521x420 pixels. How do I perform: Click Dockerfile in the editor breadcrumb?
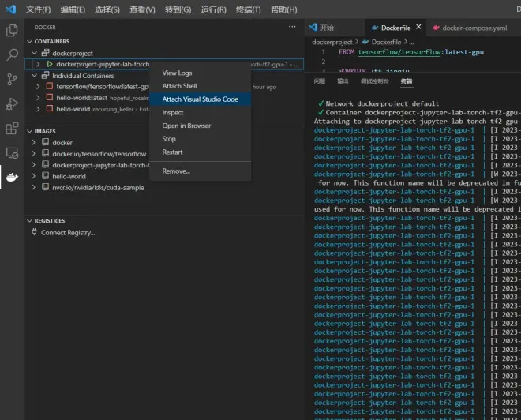point(386,42)
